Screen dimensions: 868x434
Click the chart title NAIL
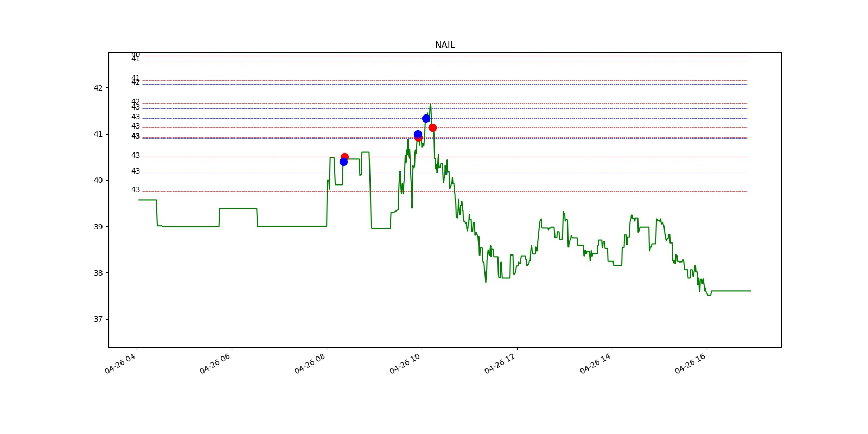tap(445, 45)
